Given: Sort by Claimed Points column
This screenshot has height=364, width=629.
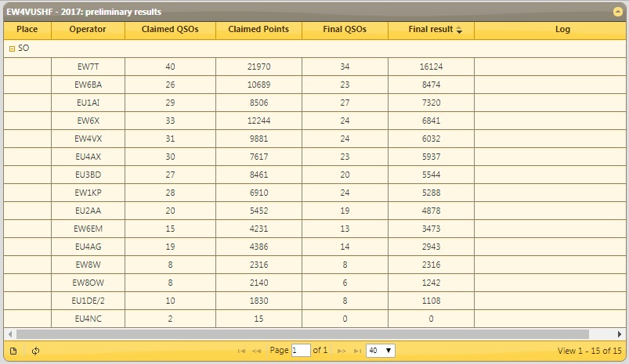Looking at the screenshot, I should (x=258, y=30).
